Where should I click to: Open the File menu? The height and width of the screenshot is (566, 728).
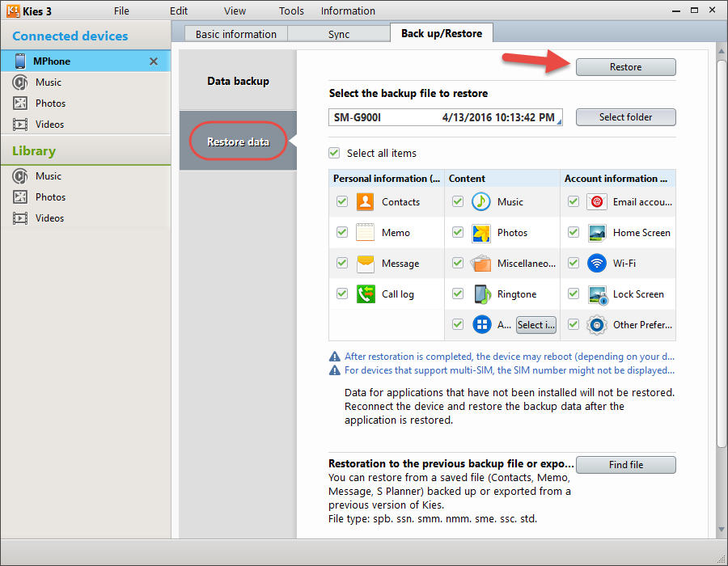(x=121, y=11)
